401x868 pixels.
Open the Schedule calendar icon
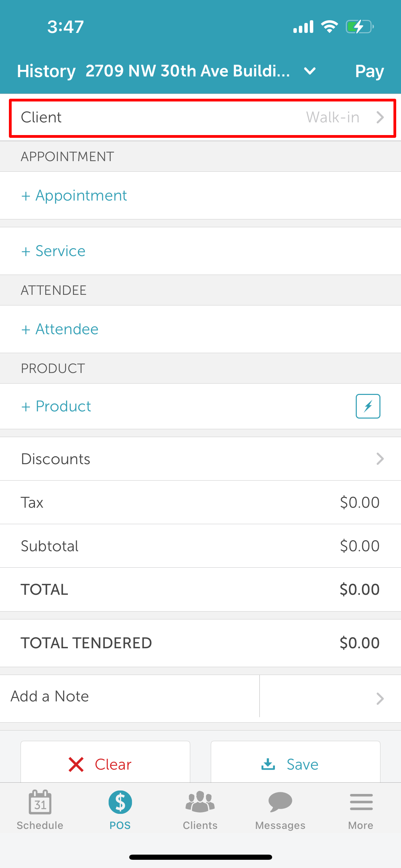[x=40, y=802]
